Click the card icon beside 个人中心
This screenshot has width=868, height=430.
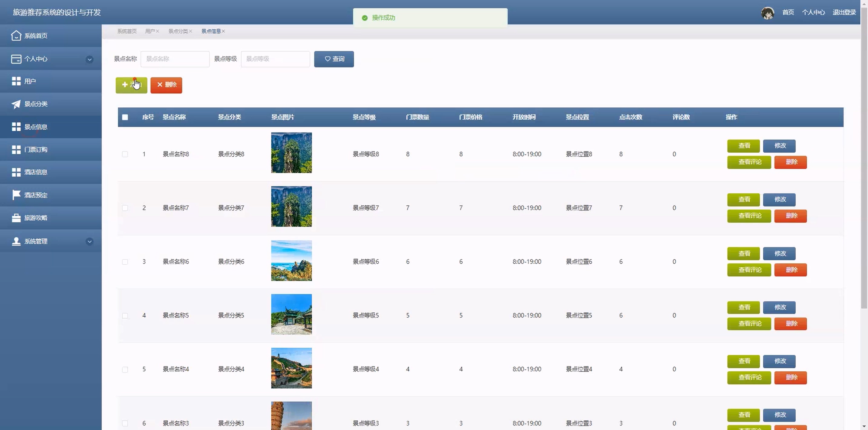(x=16, y=59)
